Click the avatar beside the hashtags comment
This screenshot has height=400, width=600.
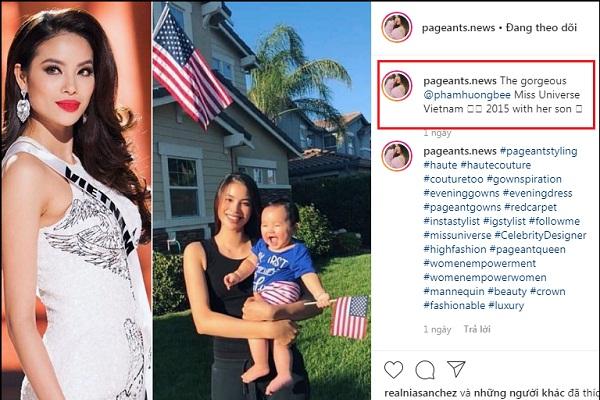click(x=396, y=156)
